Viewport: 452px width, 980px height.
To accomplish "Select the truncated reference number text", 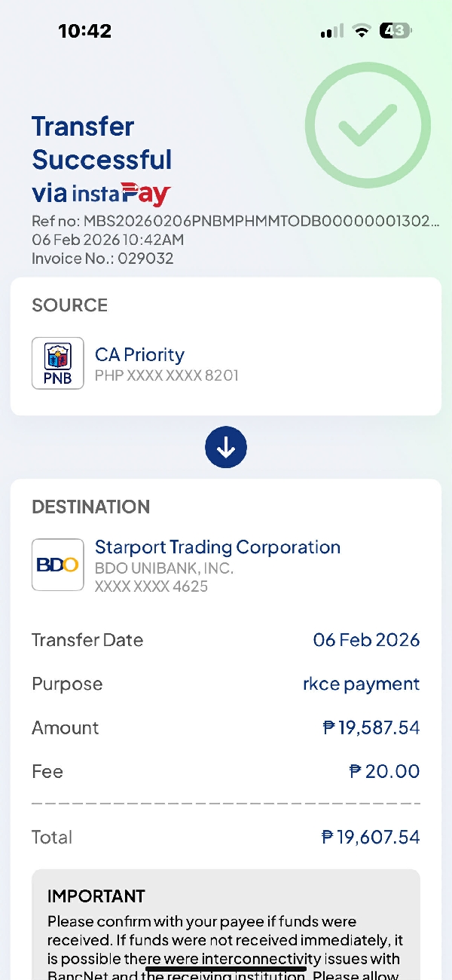I will coord(235,221).
